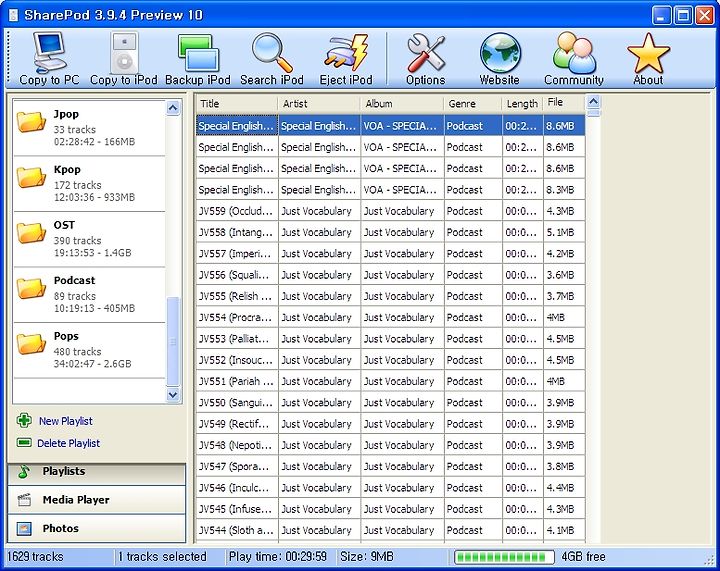
Task: Select the JV556 (Squali... track row
Action: click(391, 275)
